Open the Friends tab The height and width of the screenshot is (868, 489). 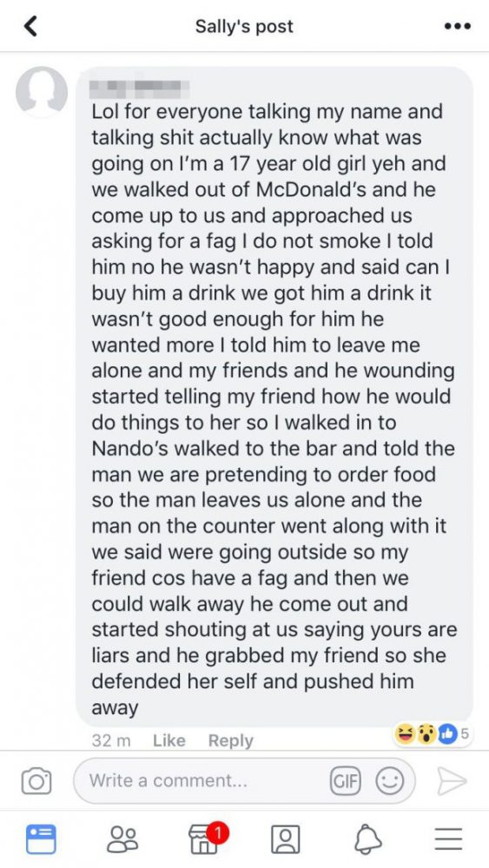point(123,839)
